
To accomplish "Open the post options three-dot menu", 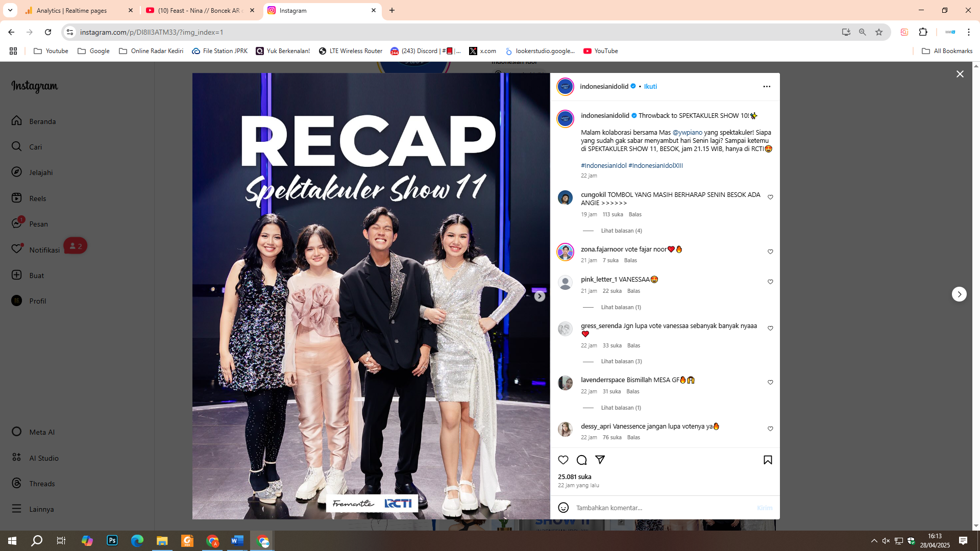I will click(767, 86).
